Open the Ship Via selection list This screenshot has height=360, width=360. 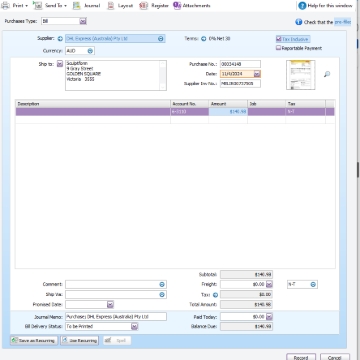[x=162, y=295]
